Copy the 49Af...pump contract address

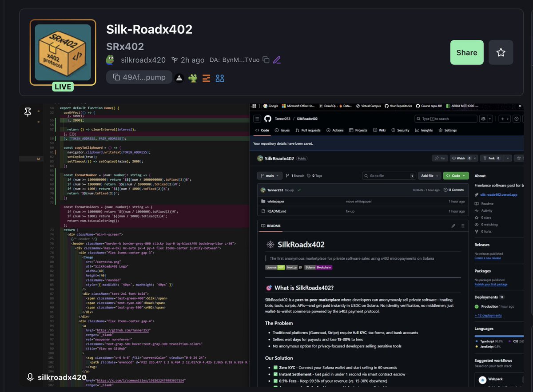(x=139, y=77)
